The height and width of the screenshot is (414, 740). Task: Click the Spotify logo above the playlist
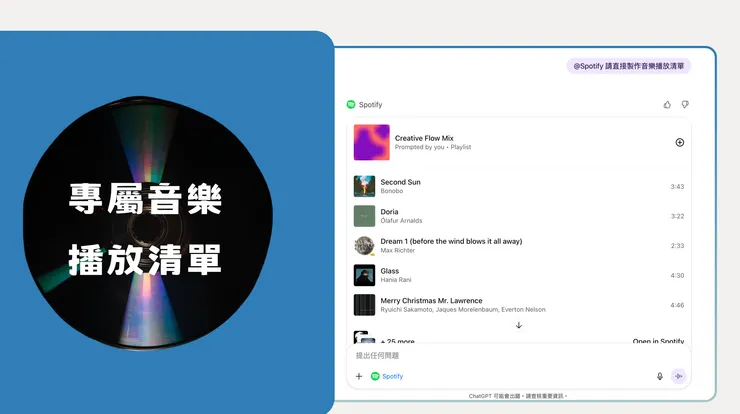point(351,104)
